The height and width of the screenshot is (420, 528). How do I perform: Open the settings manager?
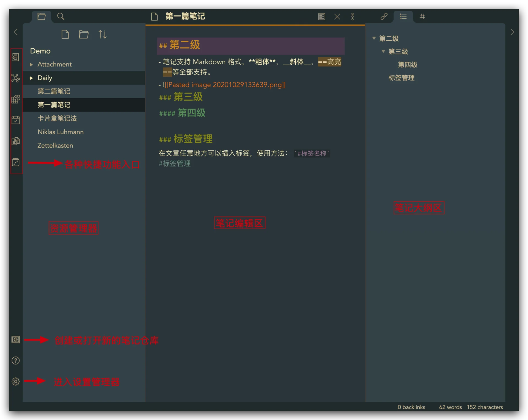click(16, 382)
